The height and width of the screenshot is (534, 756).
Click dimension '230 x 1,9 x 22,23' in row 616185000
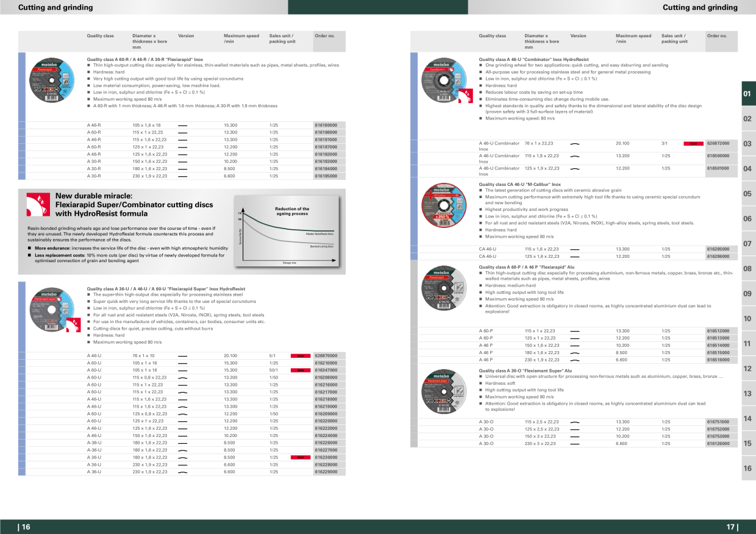pos(149,176)
